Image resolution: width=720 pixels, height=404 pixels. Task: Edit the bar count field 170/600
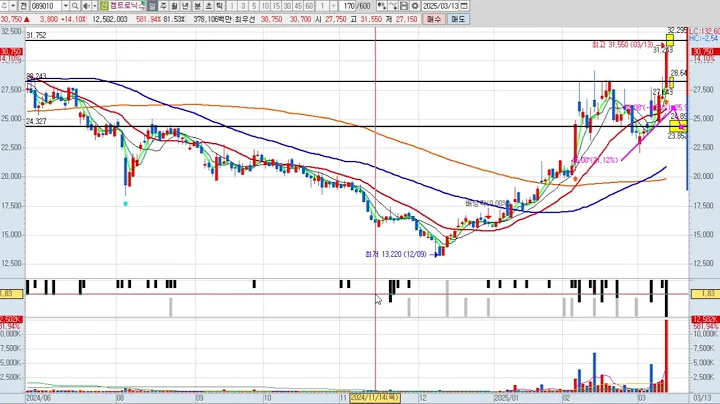[x=356, y=6]
